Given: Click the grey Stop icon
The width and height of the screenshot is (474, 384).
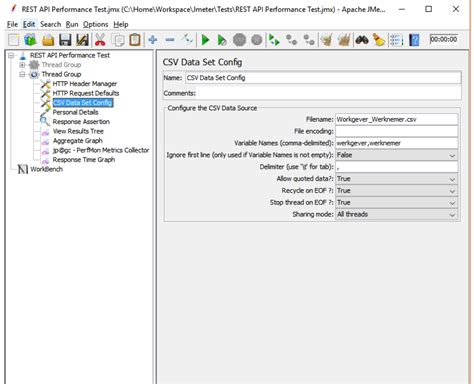Looking at the screenshot, I should coord(239,40).
